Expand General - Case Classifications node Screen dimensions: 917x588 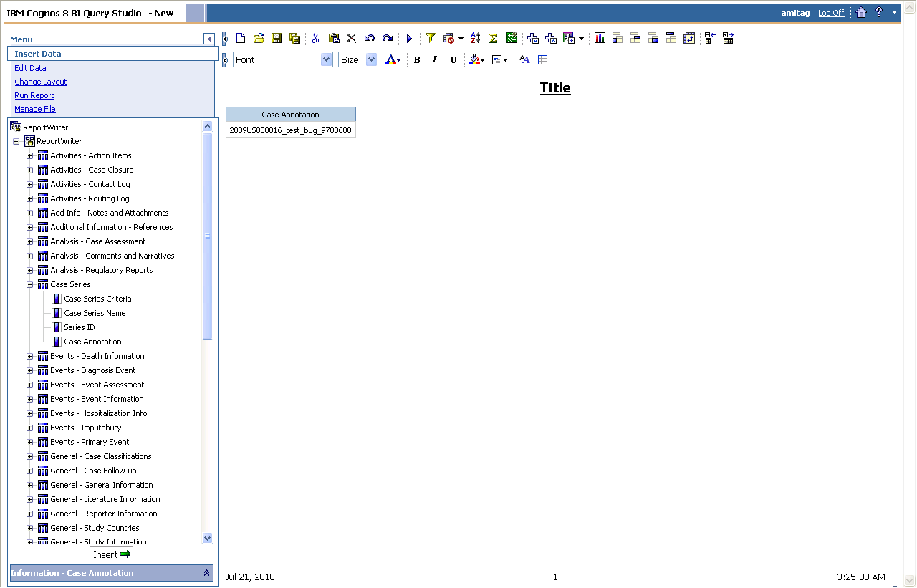[30, 456]
